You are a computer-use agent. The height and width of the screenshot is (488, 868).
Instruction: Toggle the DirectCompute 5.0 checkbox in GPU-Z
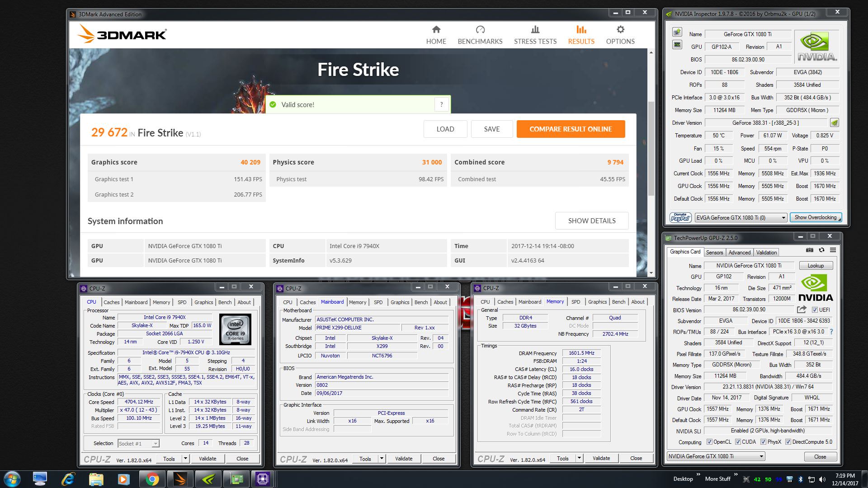click(788, 442)
